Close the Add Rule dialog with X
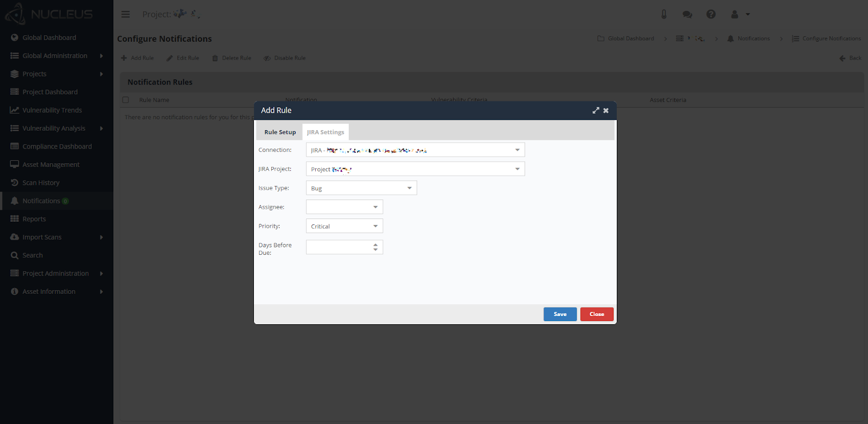This screenshot has width=868, height=424. click(606, 111)
